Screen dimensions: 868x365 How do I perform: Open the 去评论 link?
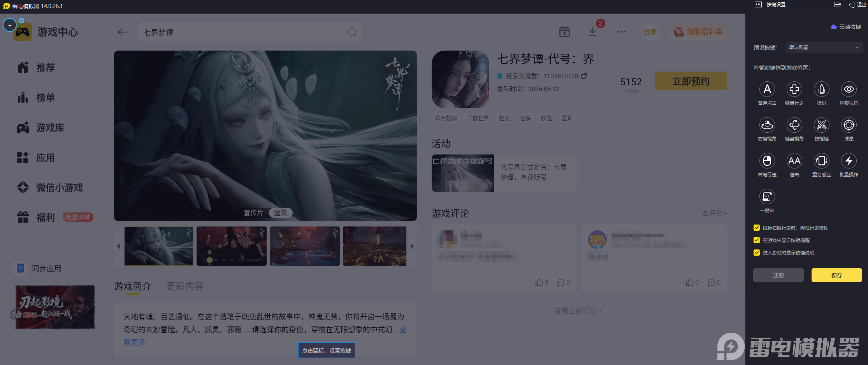coord(715,213)
